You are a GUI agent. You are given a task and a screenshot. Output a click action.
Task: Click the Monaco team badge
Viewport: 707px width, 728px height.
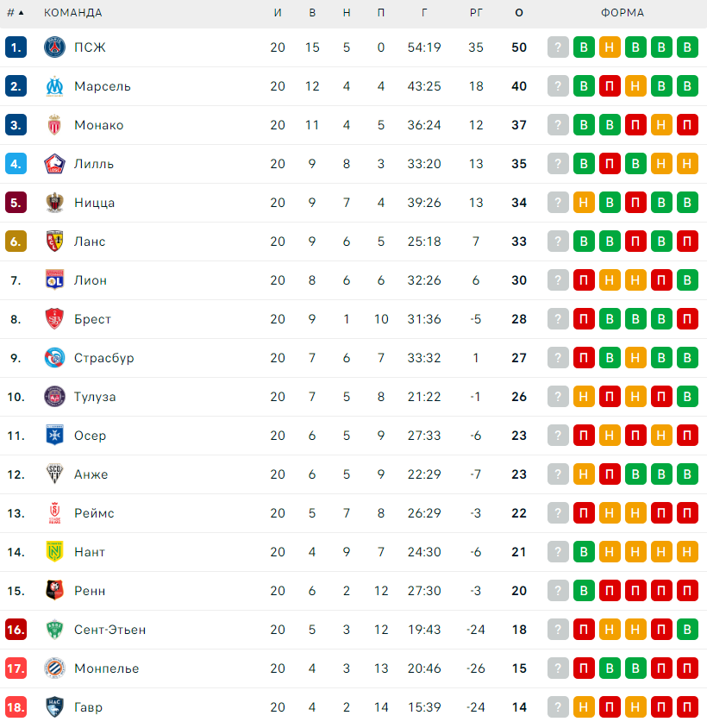click(x=55, y=125)
